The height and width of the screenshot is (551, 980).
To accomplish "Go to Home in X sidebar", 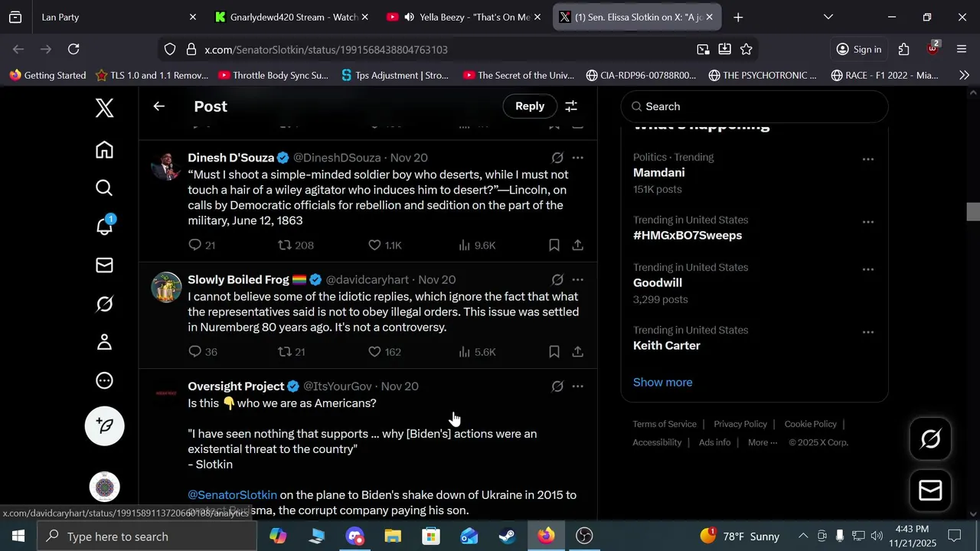I will point(105,150).
